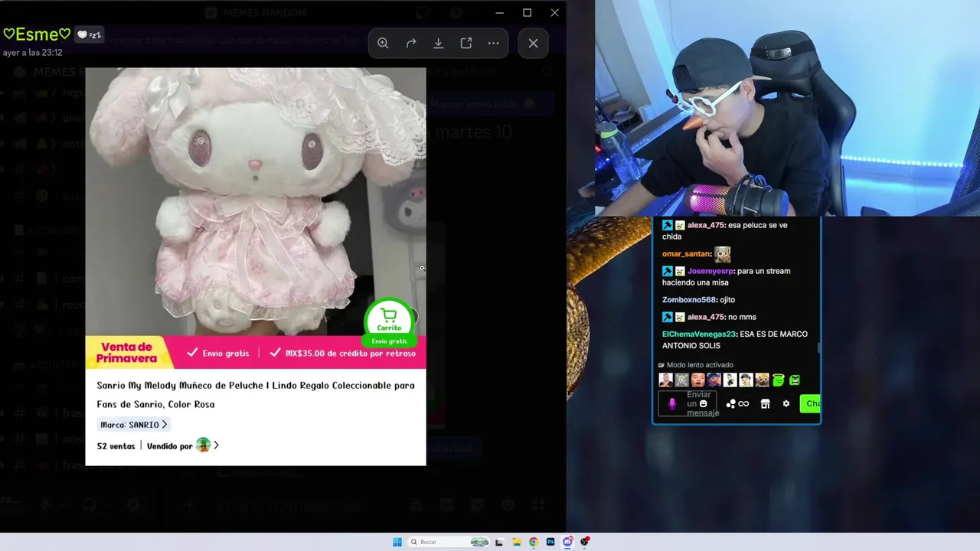Click the Marca: SANRIO chevron label

134,425
